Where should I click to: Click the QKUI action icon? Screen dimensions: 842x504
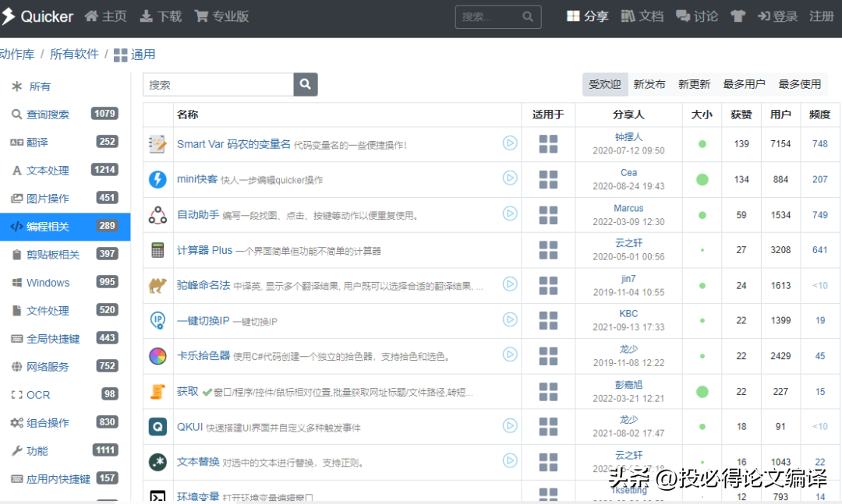(x=157, y=427)
